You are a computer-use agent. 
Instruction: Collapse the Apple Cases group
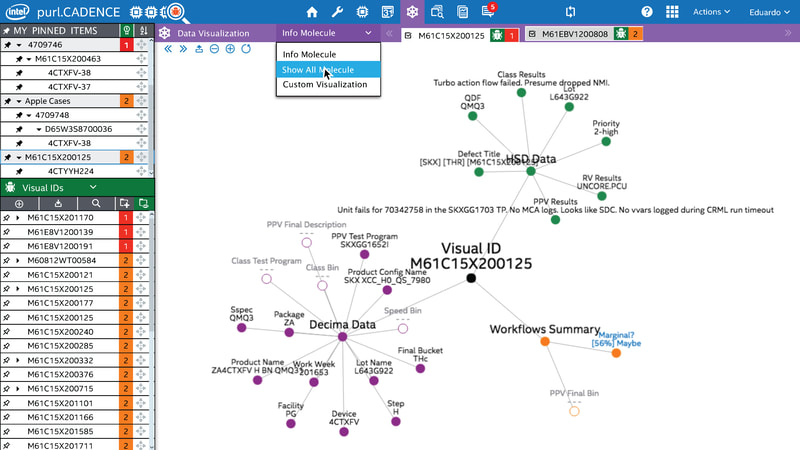point(19,101)
